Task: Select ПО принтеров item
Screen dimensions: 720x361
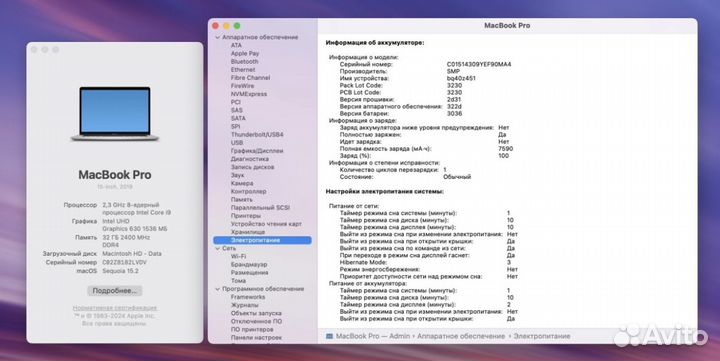Action: click(252, 329)
